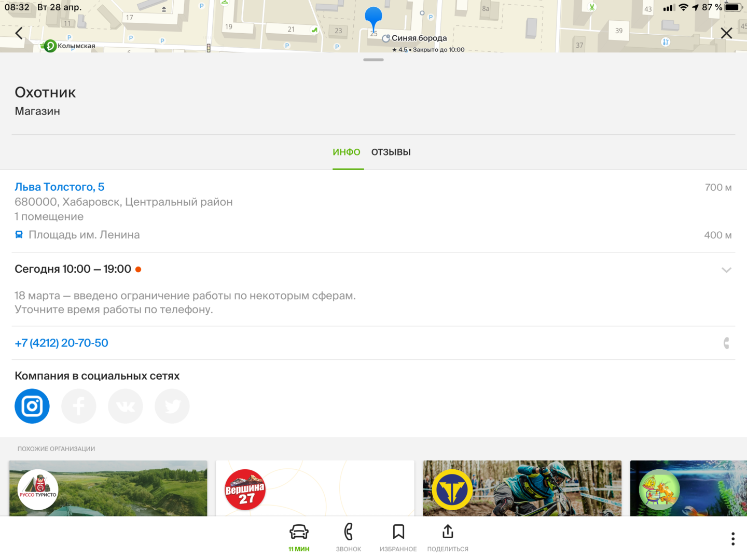
Task: Tap the greyed-out VK icon
Action: pos(126,406)
